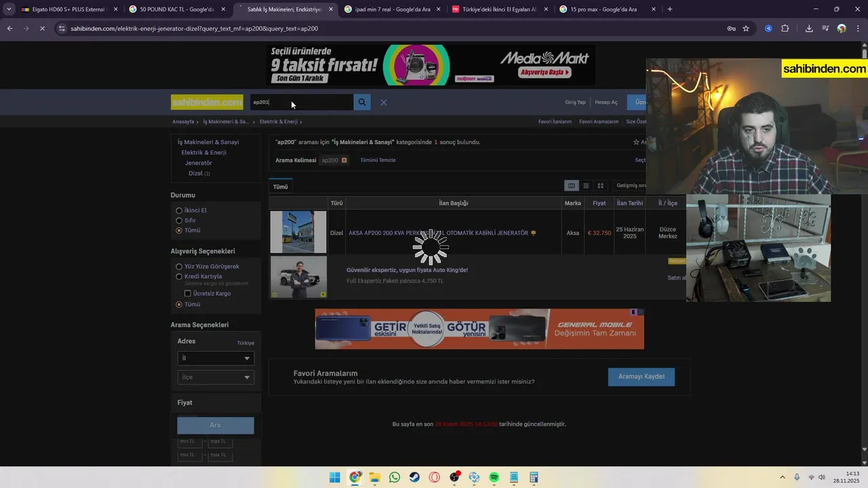Bookmark this page with the star icon
This screenshot has width=868, height=488.
[746, 28]
